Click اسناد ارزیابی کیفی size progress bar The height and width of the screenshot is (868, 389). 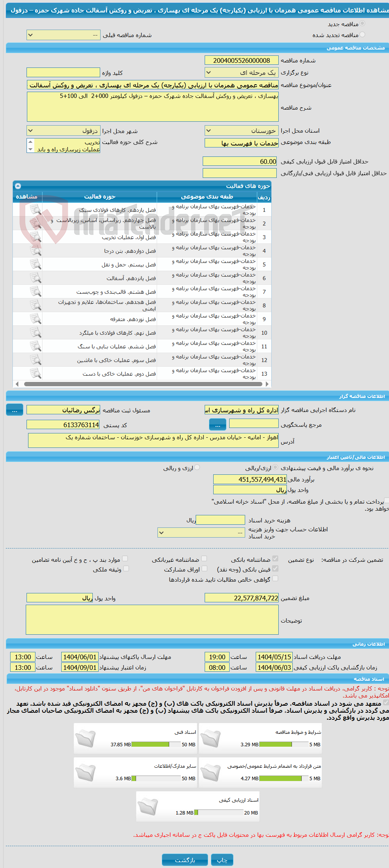(x=219, y=813)
